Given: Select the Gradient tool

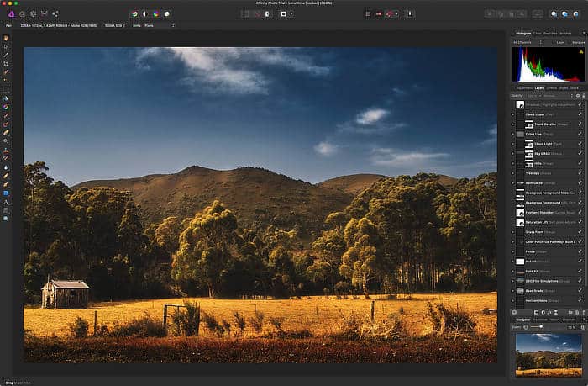Looking at the screenshot, I should [6, 107].
